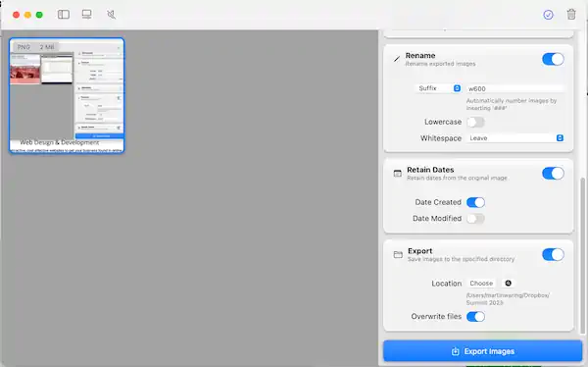Viewport: 588px width, 367px height.
Task: Click the Export section heading
Action: (x=420, y=251)
